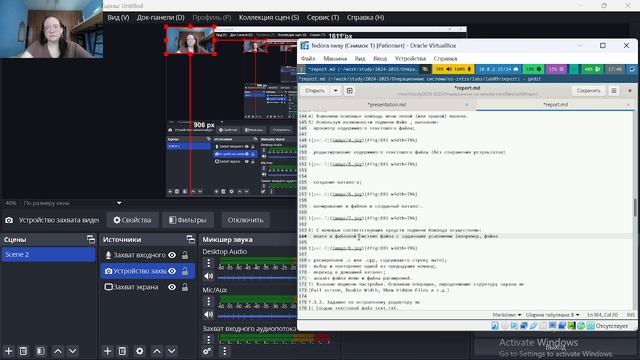Remove the selected scene with trash icon
Image resolution: width=640 pixels, height=360 pixels.
point(23,351)
